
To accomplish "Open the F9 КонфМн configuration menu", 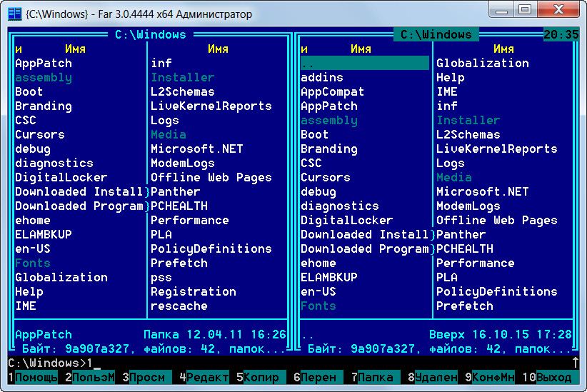I will [x=490, y=377].
